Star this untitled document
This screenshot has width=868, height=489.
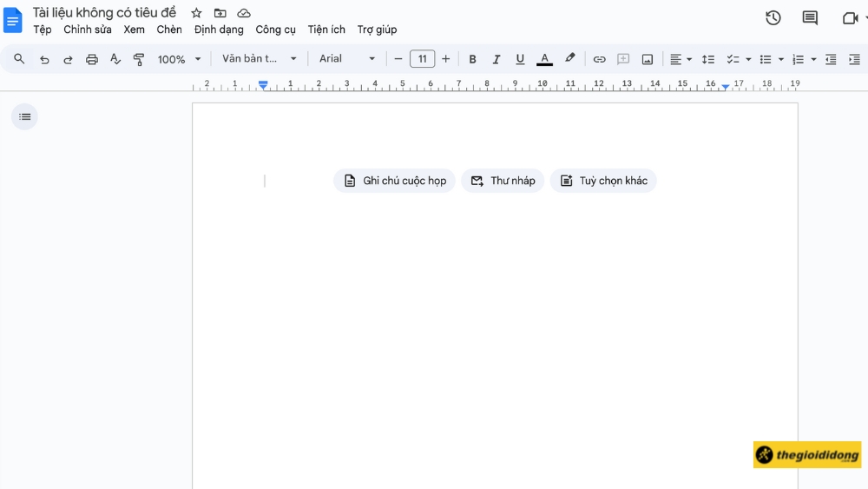(197, 13)
